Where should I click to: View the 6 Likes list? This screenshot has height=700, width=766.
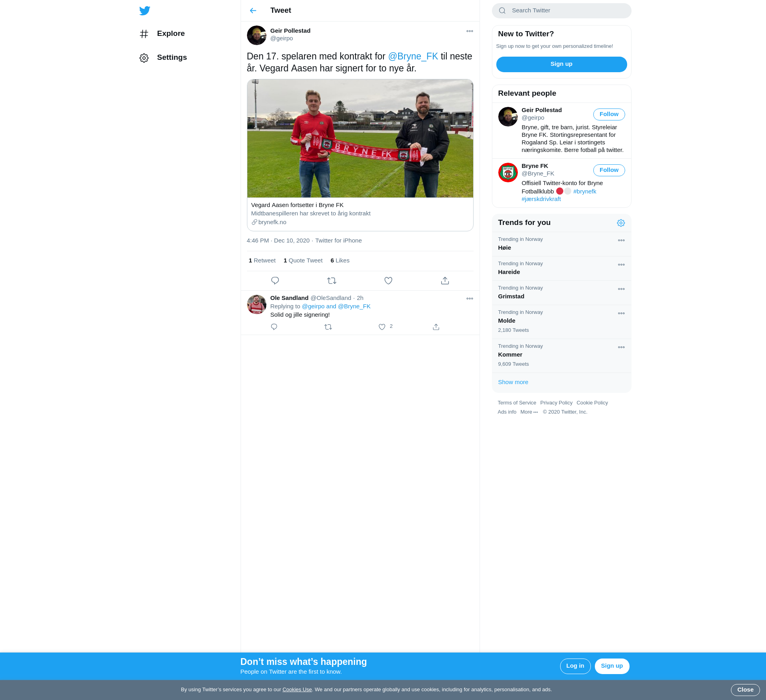tap(340, 260)
